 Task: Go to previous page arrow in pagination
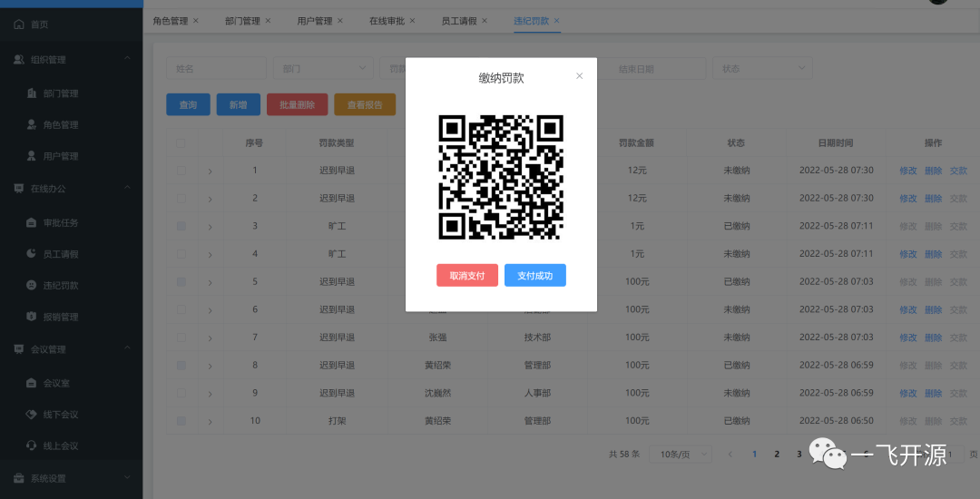pyautogui.click(x=730, y=454)
